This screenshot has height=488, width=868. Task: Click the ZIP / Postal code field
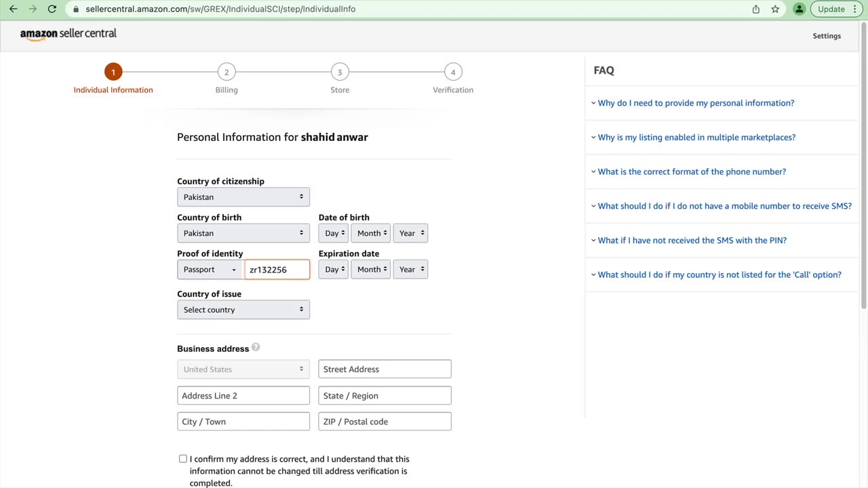point(384,422)
